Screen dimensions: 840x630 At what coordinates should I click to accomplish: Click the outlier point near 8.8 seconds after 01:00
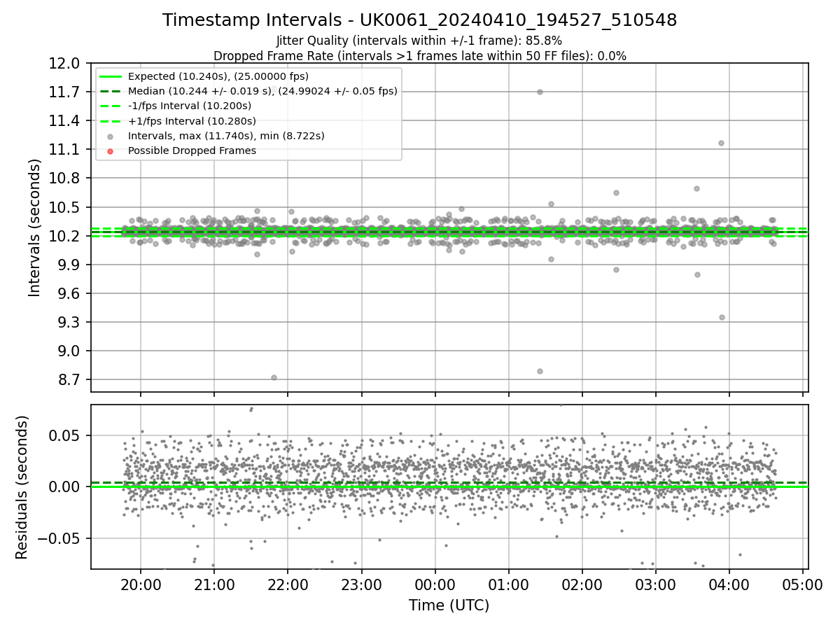(x=540, y=371)
